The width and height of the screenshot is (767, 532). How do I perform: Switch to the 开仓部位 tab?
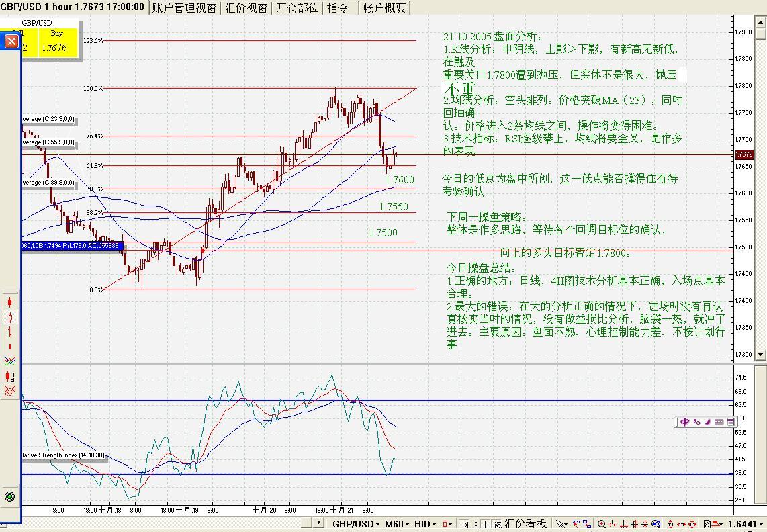point(297,8)
